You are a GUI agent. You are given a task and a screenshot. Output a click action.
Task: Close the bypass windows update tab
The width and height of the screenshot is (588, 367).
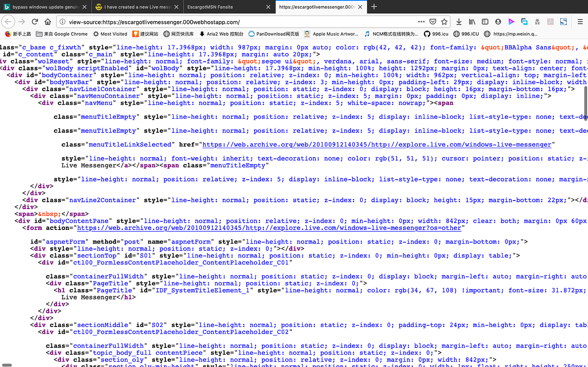(85, 7)
